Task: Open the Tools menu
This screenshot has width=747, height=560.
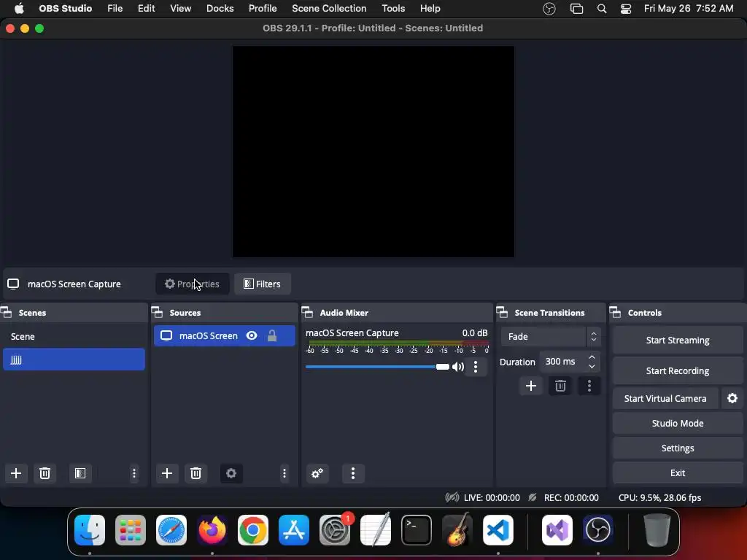Action: (393, 9)
